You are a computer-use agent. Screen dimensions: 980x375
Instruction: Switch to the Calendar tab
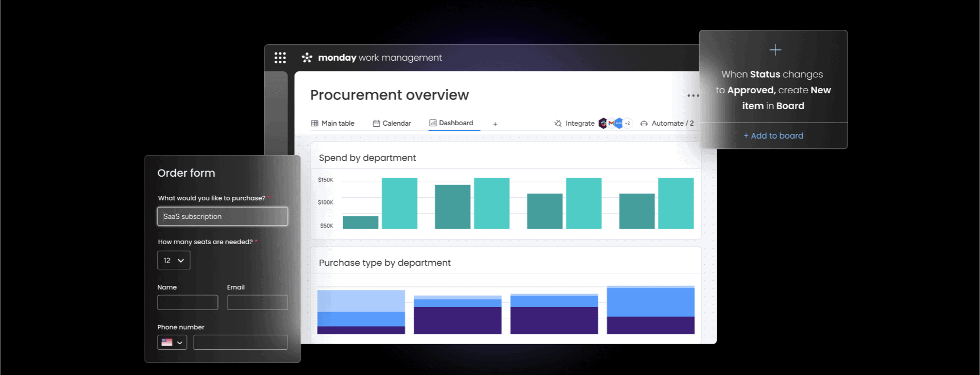[392, 124]
